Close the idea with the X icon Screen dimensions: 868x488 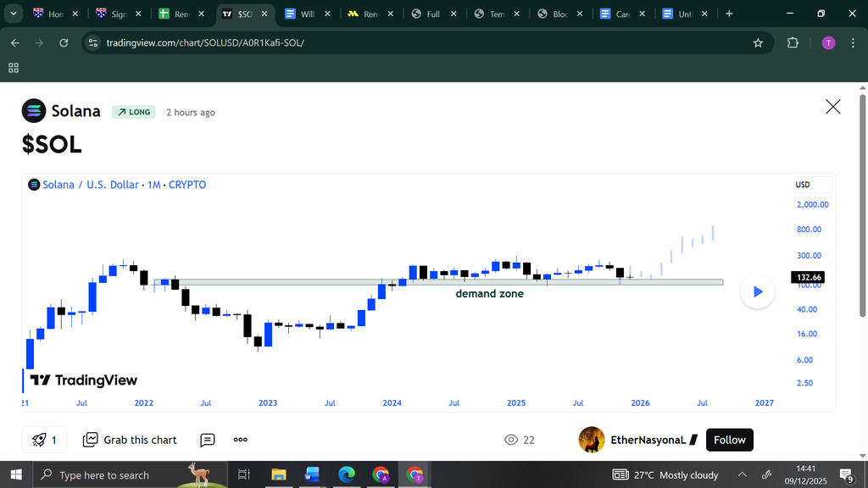(x=832, y=106)
